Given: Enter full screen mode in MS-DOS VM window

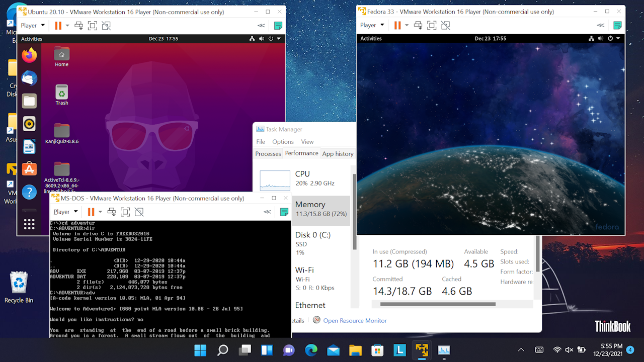Looking at the screenshot, I should [x=125, y=212].
